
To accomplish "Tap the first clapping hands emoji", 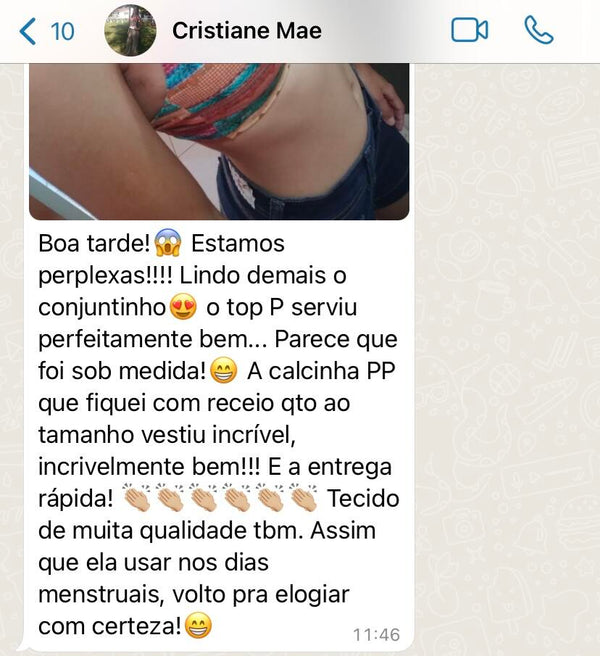I will click(136, 497).
